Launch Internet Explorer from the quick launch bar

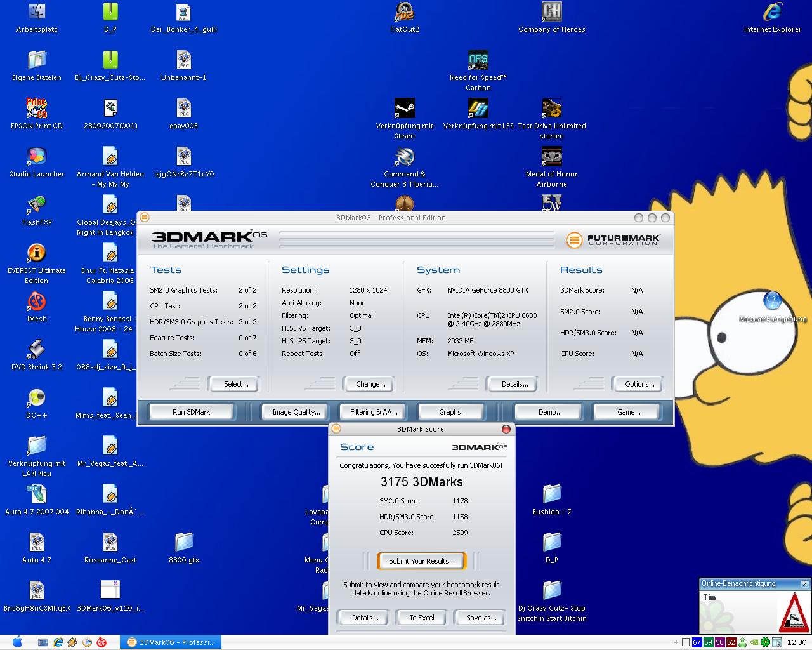(x=58, y=642)
